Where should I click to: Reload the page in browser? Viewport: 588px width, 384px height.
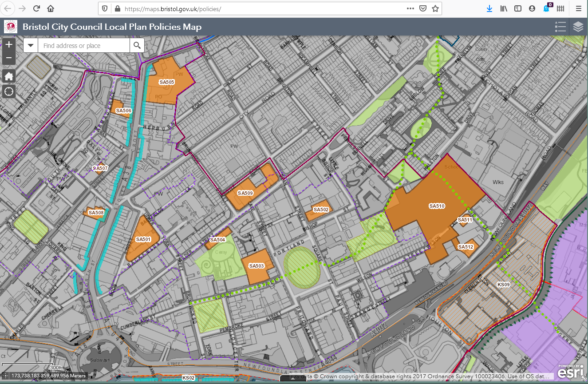click(x=36, y=8)
